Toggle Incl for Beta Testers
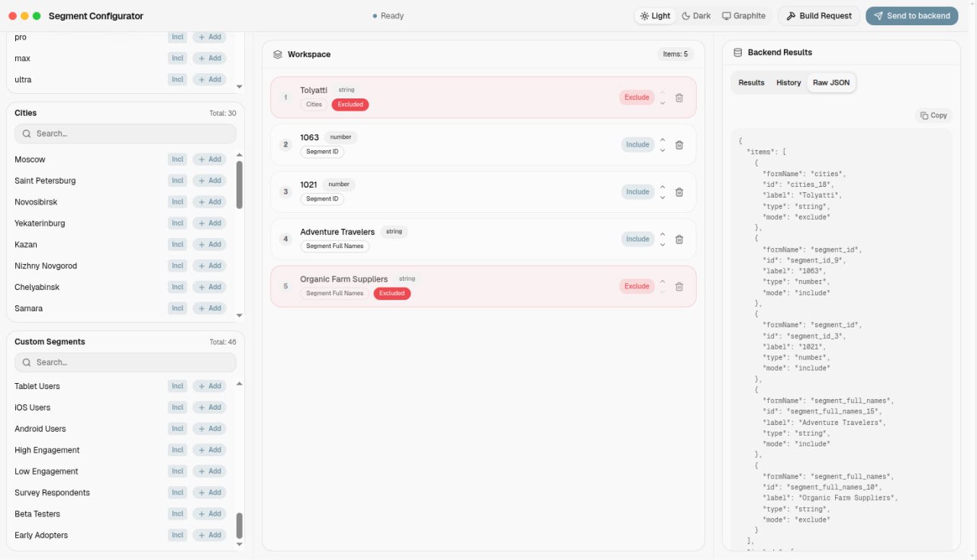The image size is (977, 560). [x=178, y=514]
